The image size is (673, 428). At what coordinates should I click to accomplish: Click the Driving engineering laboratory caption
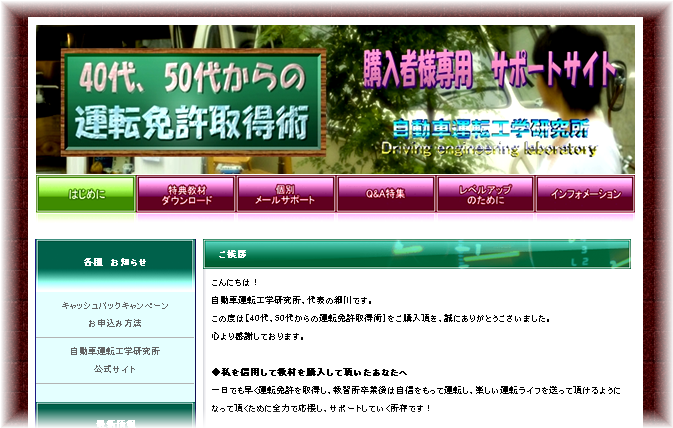click(488, 150)
